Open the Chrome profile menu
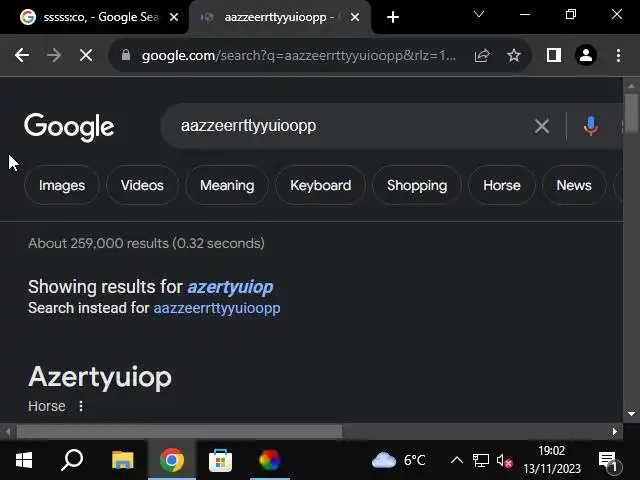Image resolution: width=640 pixels, height=480 pixels. click(x=586, y=55)
